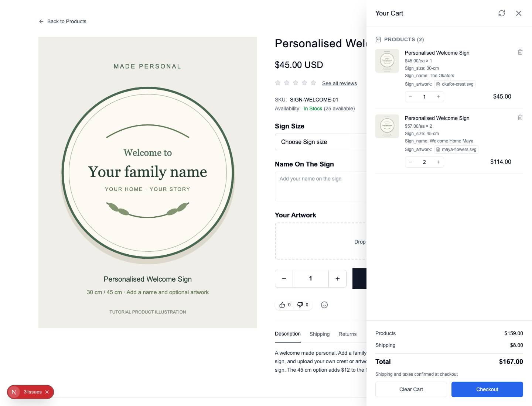The width and height of the screenshot is (532, 406).
Task: Switch to the Returns tab
Action: 348,334
